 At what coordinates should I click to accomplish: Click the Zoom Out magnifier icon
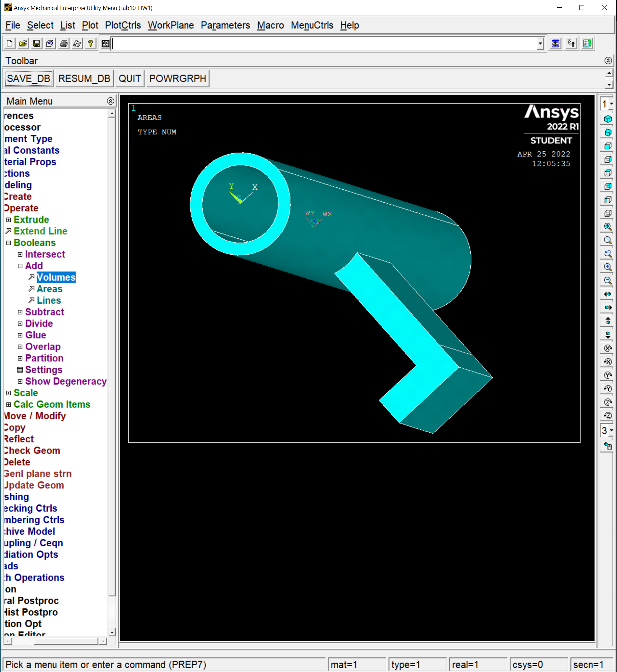tap(608, 280)
